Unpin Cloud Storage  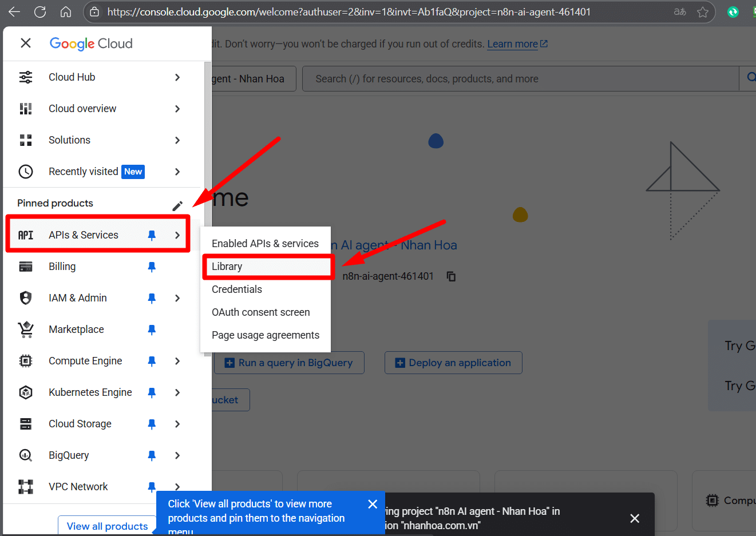point(152,424)
